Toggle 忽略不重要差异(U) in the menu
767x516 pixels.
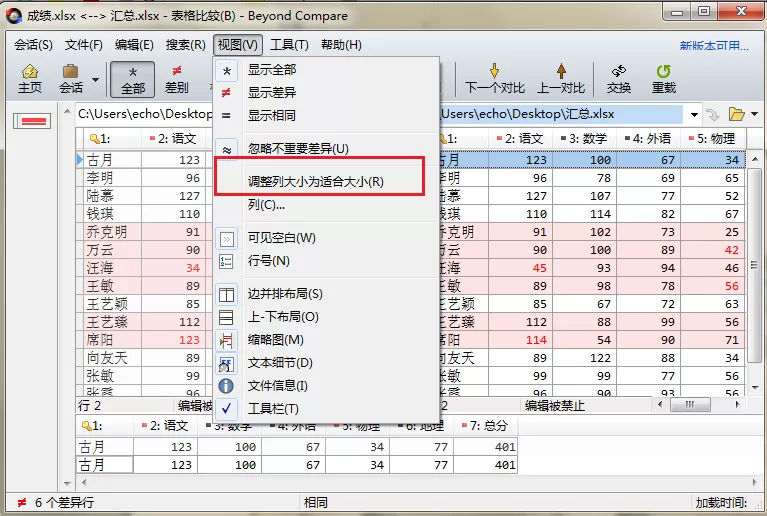click(326, 149)
